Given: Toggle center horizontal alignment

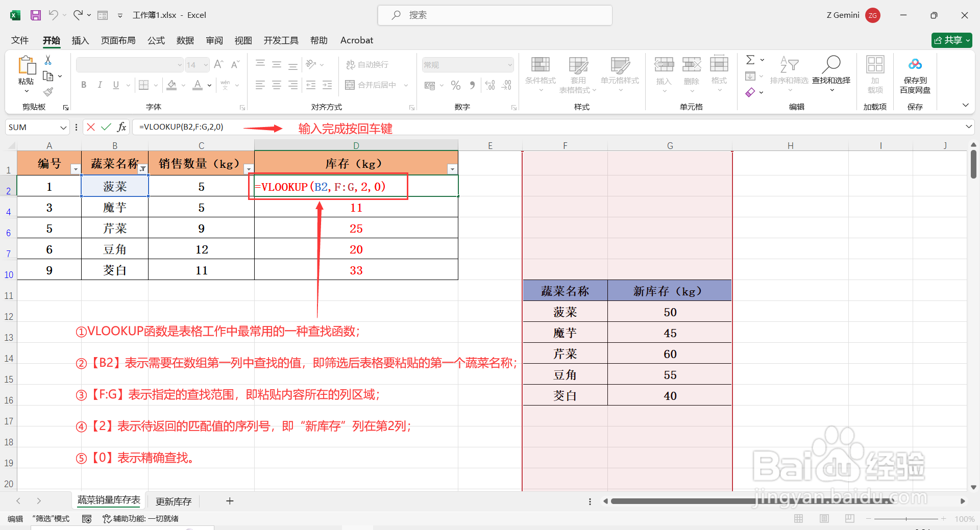Looking at the screenshot, I should (277, 85).
